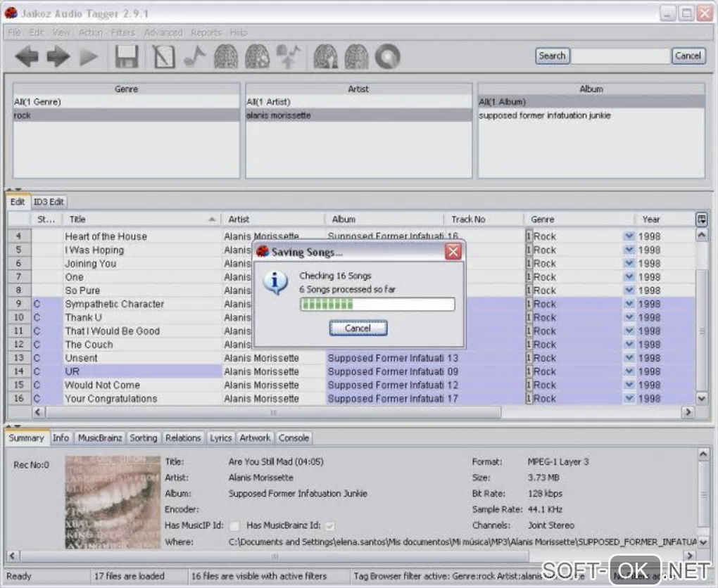The width and height of the screenshot is (718, 588).
Task: Click the info icon in Saving Songs dialog
Action: pyautogui.click(x=275, y=283)
